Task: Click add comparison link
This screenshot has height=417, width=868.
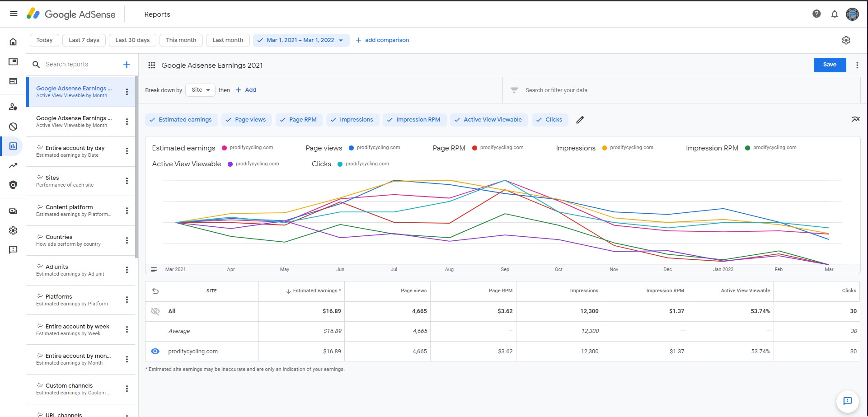Action: pos(382,40)
